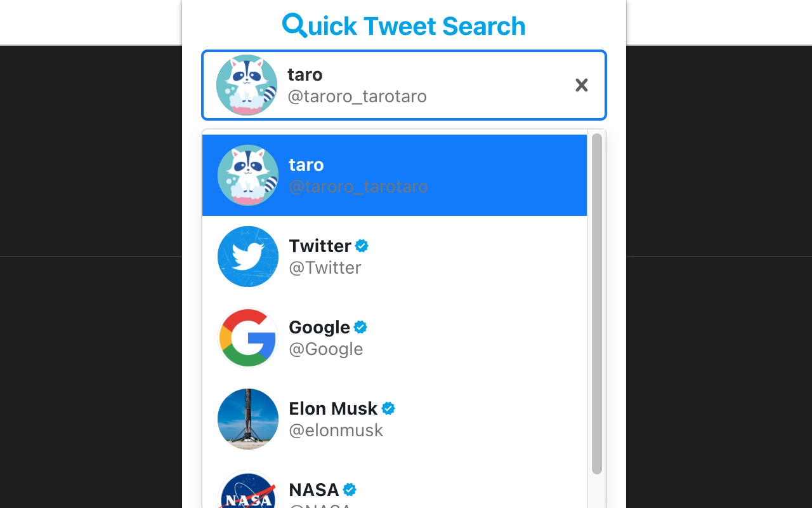Select taro from the suggestion dropdown
This screenshot has width=812, height=508.
click(x=395, y=175)
